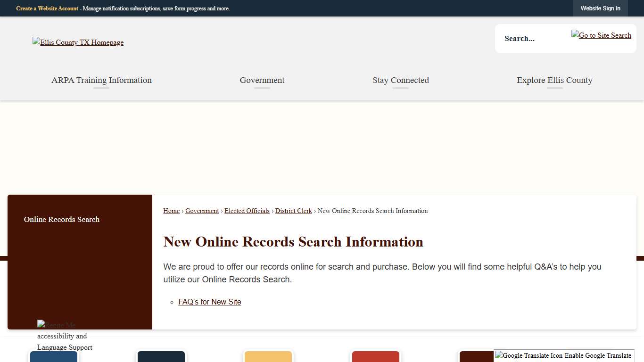Expand the Explore Ellis County menu

tap(554, 80)
